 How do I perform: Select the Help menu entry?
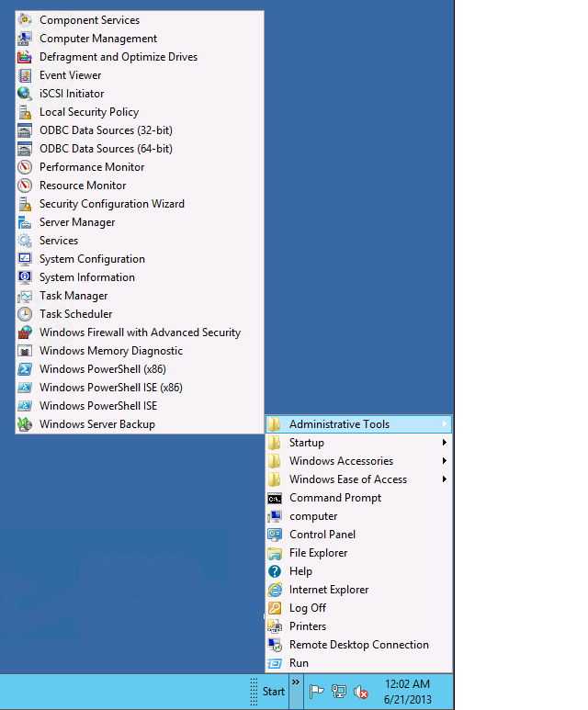(359, 571)
